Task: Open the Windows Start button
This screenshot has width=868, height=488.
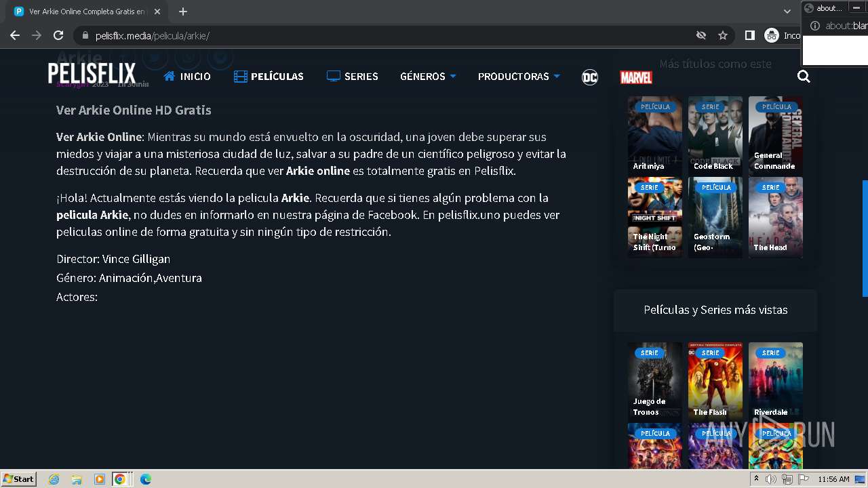Action: [18, 479]
